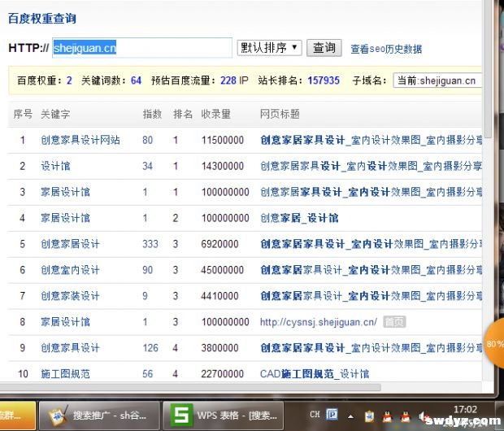Click the 查询 search button
Viewport: 504px width, 431px height.
click(x=324, y=48)
